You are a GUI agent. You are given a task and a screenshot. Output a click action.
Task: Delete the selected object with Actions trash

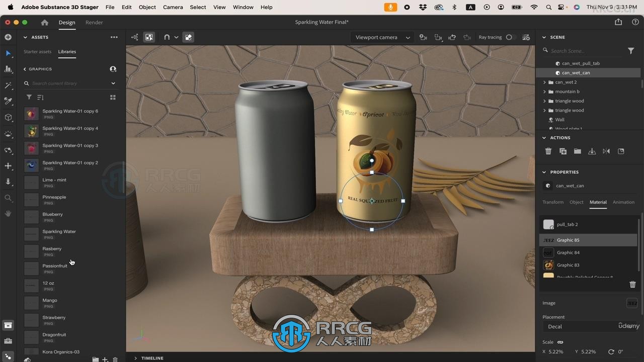tap(548, 151)
